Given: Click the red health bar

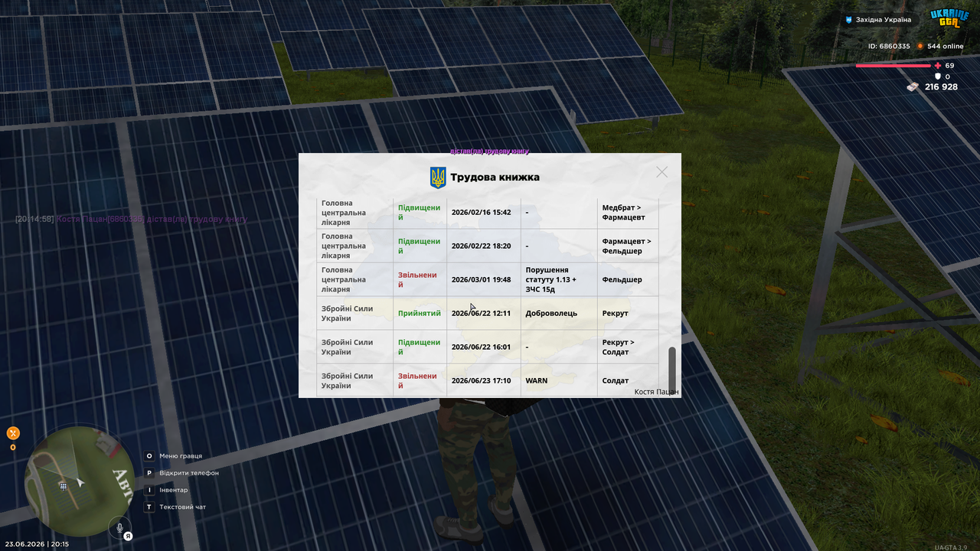Looking at the screenshot, I should tap(893, 66).
